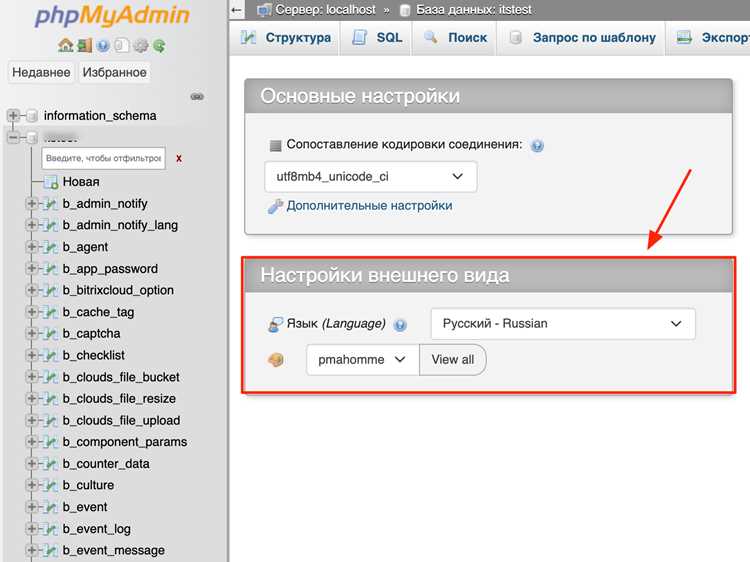Click table icon beside b_clouds_file_upload
Image resolution: width=750 pixels, height=562 pixels.
(50, 420)
